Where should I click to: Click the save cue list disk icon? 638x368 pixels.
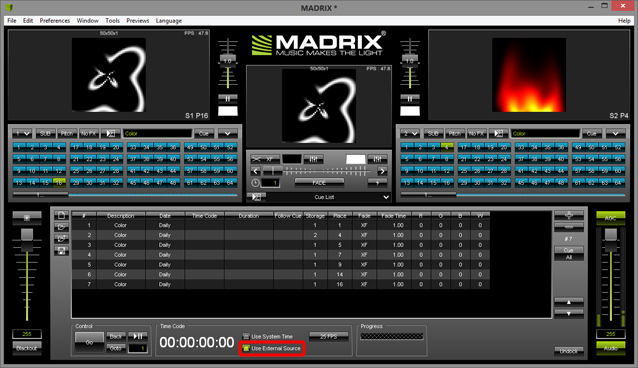click(x=61, y=251)
